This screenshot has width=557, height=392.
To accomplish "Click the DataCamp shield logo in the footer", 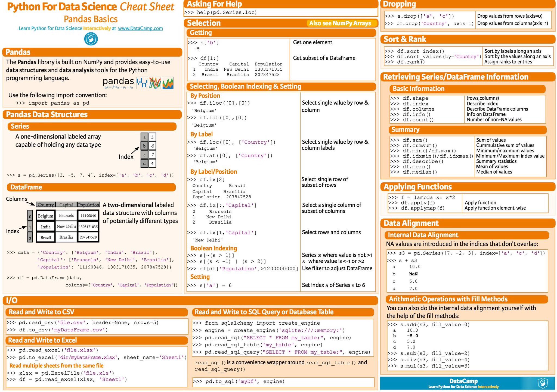I will coord(543,383).
